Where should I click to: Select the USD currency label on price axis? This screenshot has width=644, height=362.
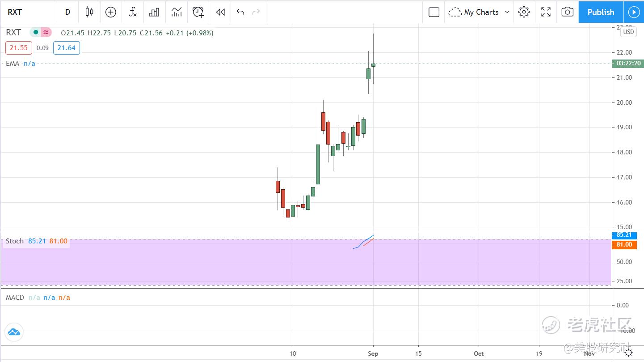628,32
